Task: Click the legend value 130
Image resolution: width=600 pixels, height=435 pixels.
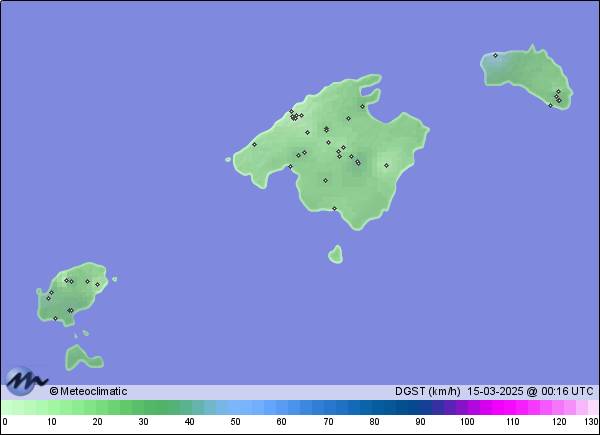Action: click(x=592, y=422)
